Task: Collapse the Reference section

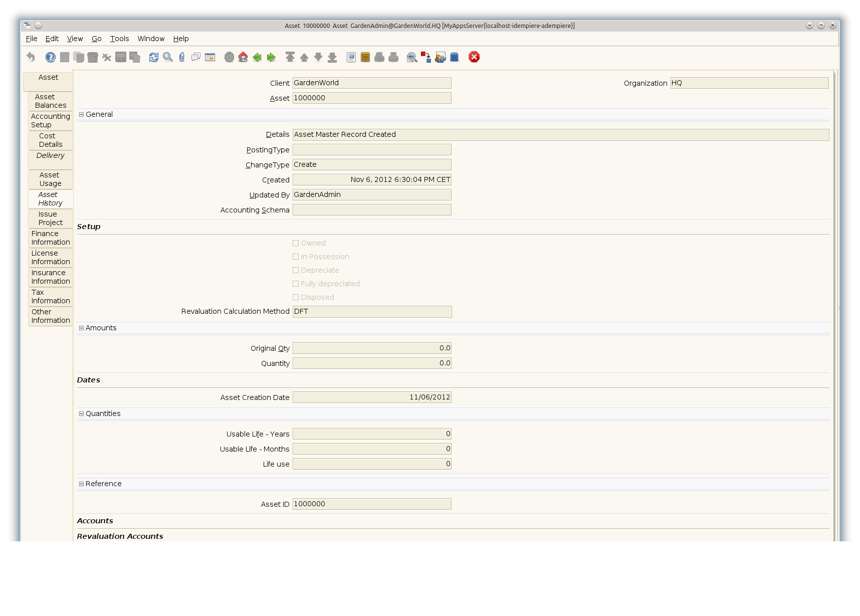Action: 81,484
